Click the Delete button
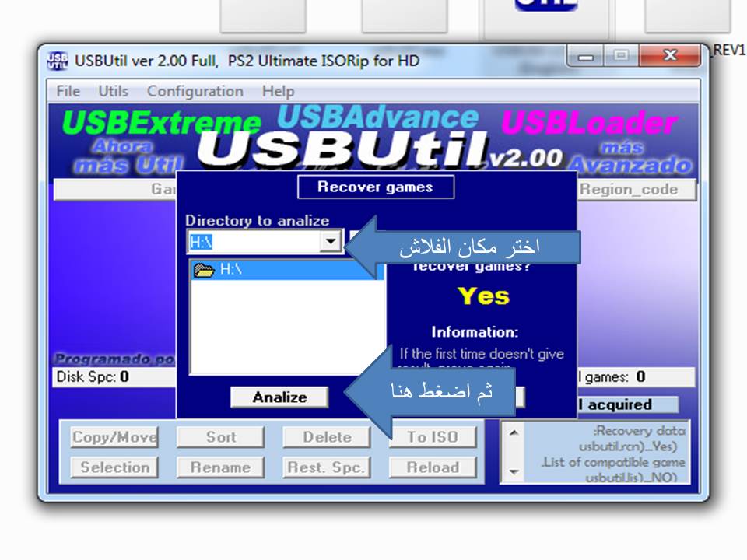 click(x=327, y=436)
